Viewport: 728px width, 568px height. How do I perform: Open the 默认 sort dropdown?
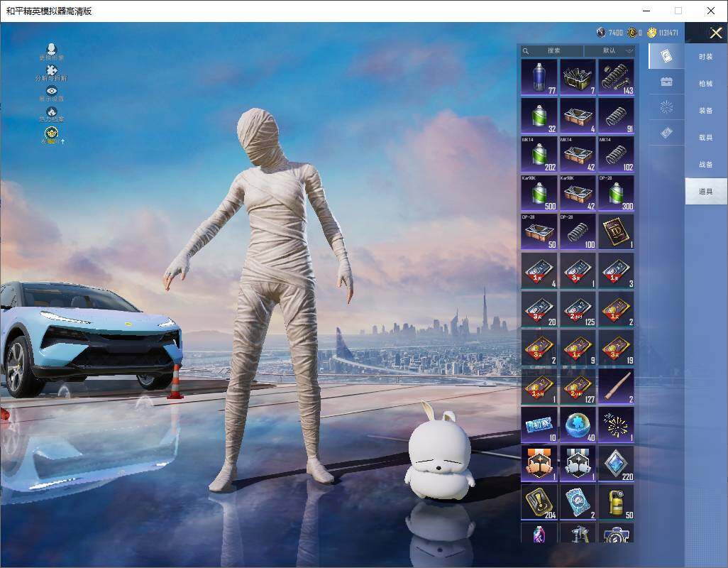(609, 50)
